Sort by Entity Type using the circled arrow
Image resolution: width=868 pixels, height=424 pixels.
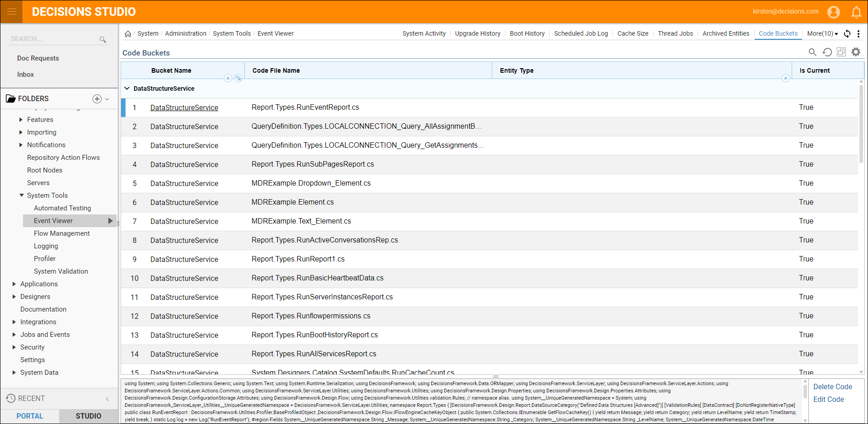coord(786,78)
